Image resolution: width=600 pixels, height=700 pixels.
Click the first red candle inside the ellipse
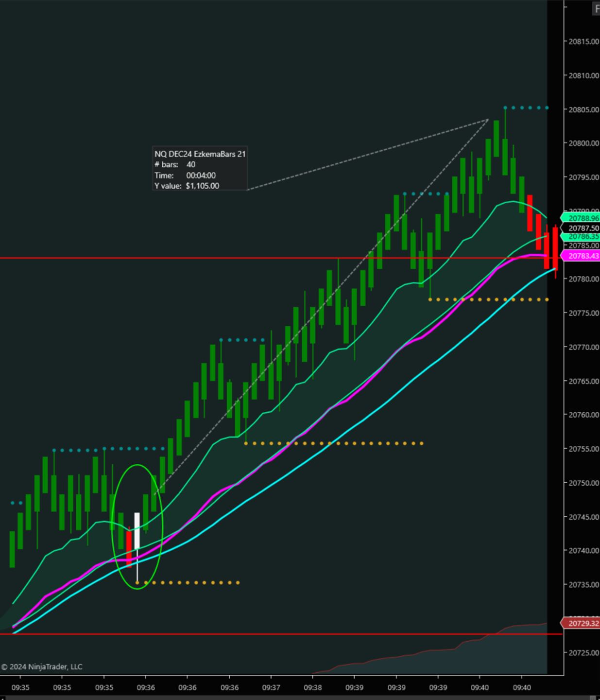[129, 548]
